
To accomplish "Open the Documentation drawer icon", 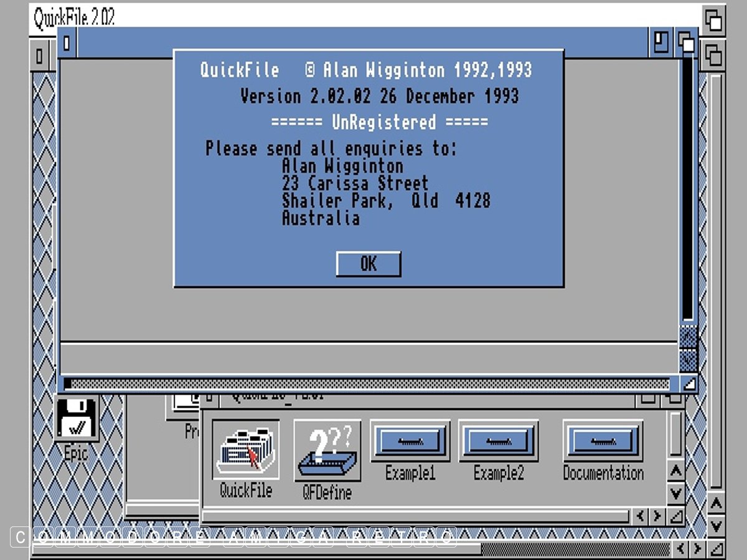I will tap(603, 441).
